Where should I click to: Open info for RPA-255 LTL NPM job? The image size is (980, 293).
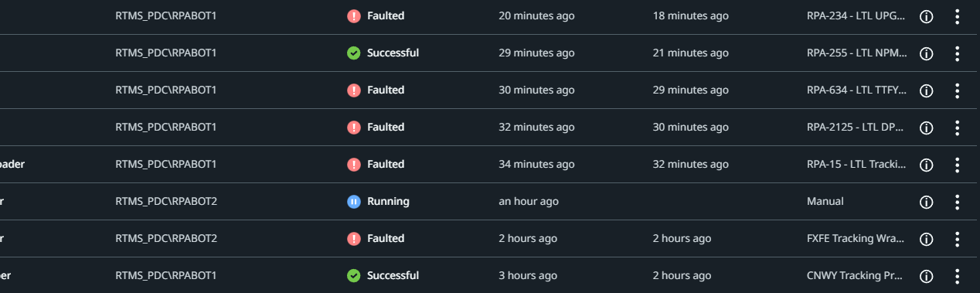(926, 53)
